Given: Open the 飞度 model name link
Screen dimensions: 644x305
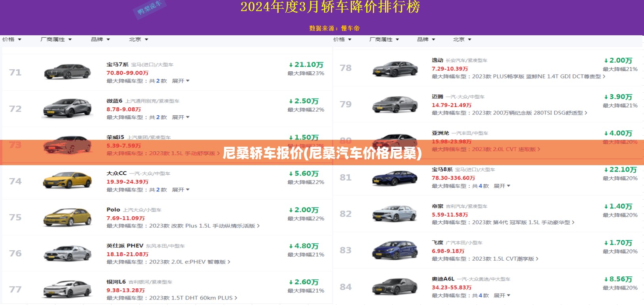Looking at the screenshot, I should (437, 243).
